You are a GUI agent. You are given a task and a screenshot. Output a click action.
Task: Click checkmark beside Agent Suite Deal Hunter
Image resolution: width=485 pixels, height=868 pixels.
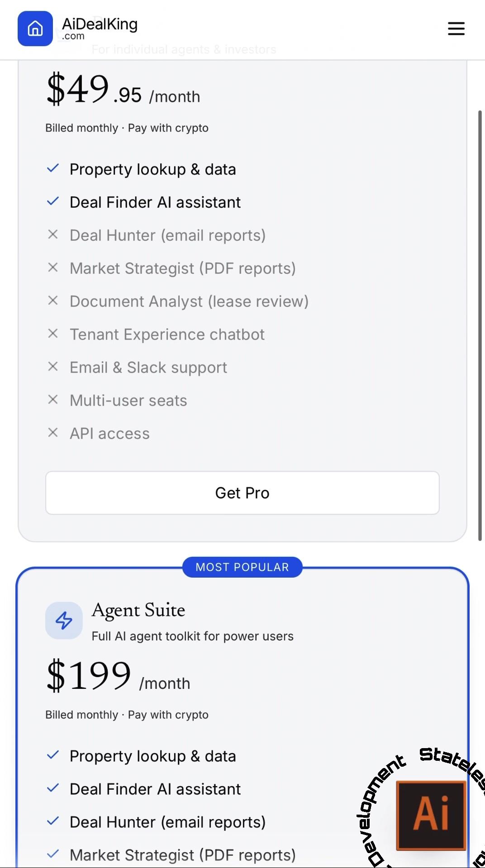(53, 821)
